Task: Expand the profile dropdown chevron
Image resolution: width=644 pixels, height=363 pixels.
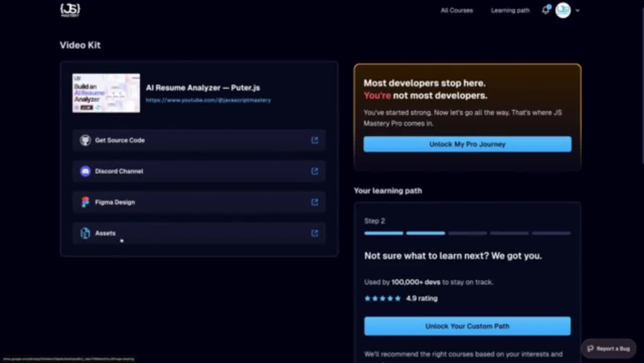Action: [578, 11]
